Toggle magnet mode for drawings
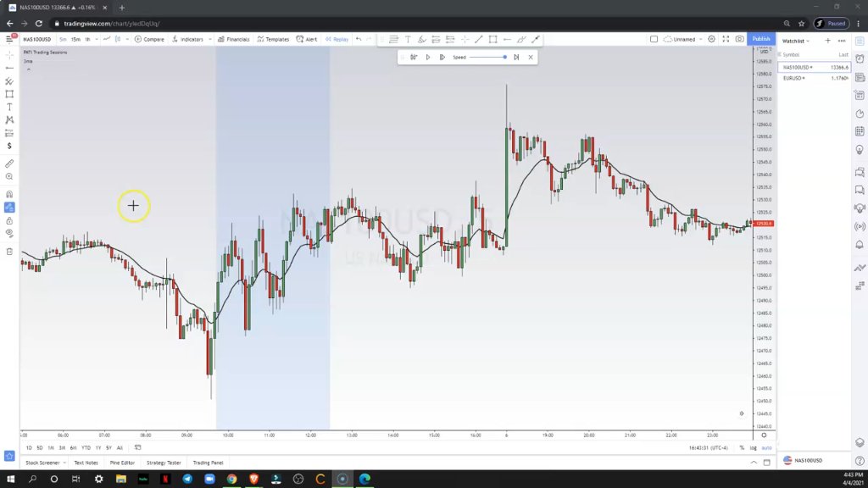The width and height of the screenshot is (868, 488). [9, 194]
